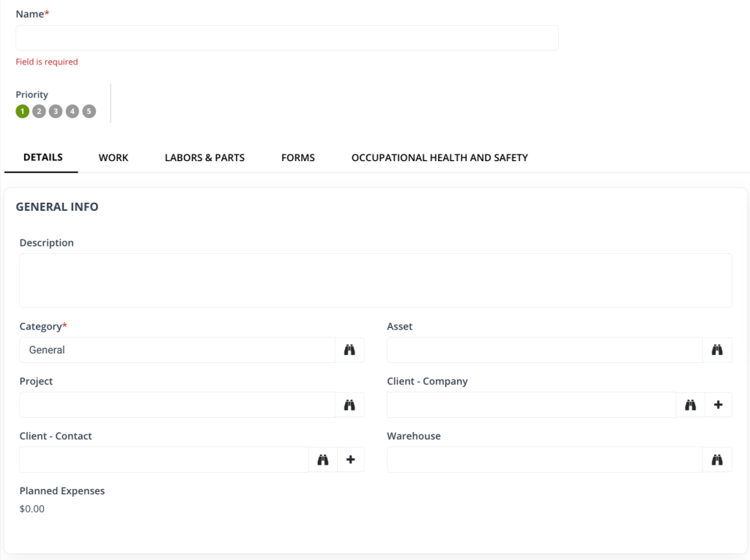Select the active DETAILS tab
The height and width of the screenshot is (560, 750).
(42, 157)
